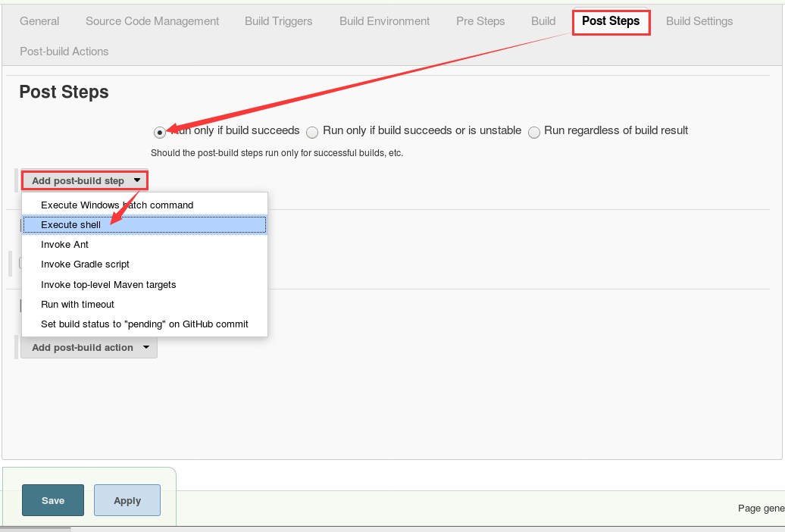Screen dimensions: 785x532
Task: Apply the configuration changes
Action: 127,500
